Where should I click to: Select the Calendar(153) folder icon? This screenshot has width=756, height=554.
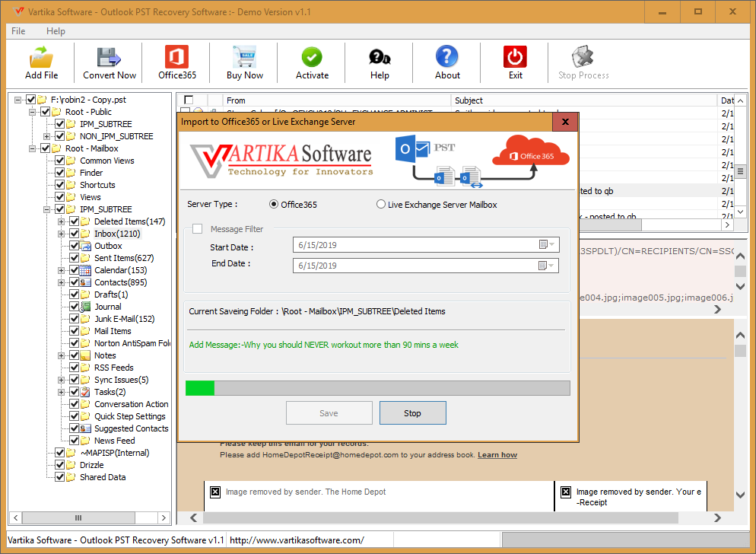click(85, 270)
